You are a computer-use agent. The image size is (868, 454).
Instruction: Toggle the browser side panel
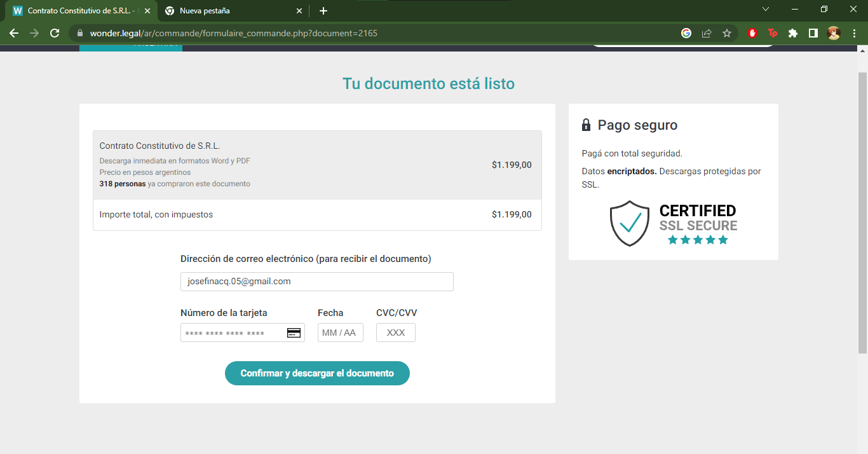point(813,33)
